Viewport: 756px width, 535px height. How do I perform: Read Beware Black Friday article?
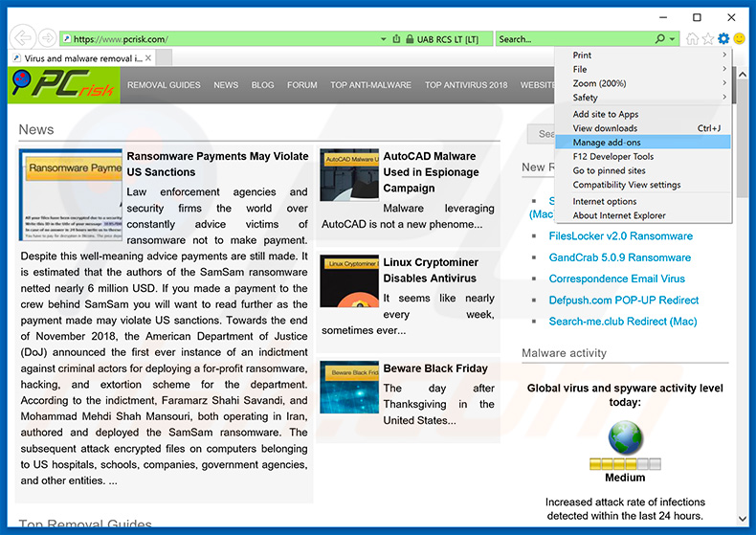tap(435, 368)
